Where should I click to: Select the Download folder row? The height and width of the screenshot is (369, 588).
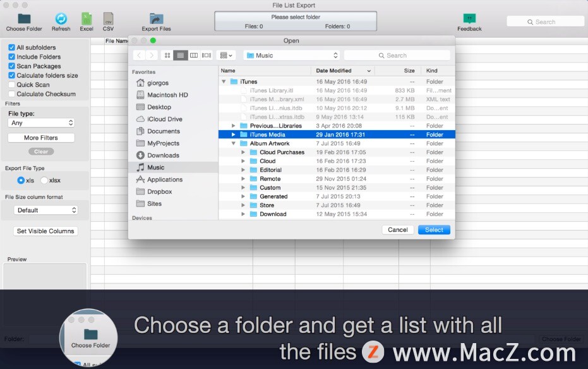(x=337, y=214)
